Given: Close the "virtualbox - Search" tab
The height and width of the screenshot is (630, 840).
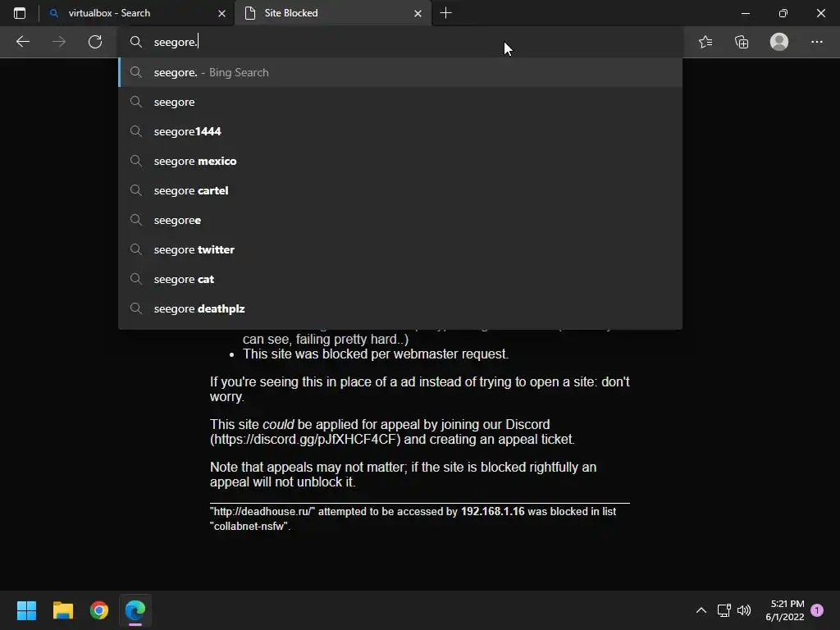Looking at the screenshot, I should [x=221, y=13].
